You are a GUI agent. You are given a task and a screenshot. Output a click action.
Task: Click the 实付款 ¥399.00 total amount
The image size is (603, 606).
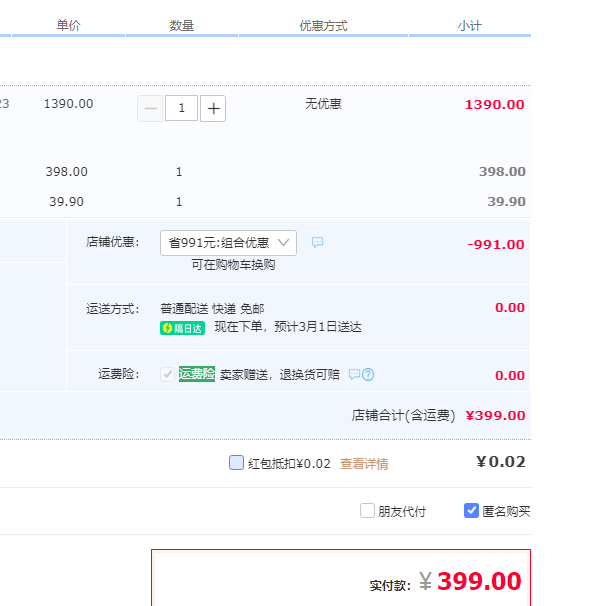click(x=470, y=582)
